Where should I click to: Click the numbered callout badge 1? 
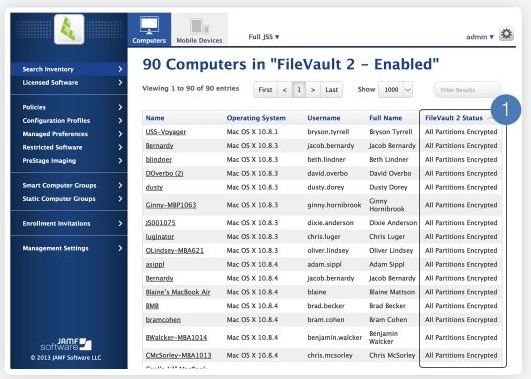pyautogui.click(x=506, y=109)
